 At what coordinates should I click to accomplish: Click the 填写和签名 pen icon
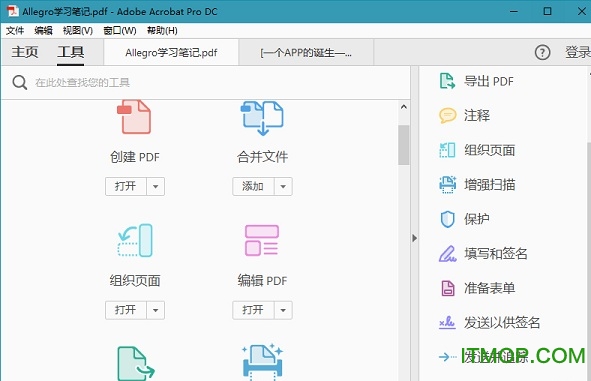[x=447, y=254]
